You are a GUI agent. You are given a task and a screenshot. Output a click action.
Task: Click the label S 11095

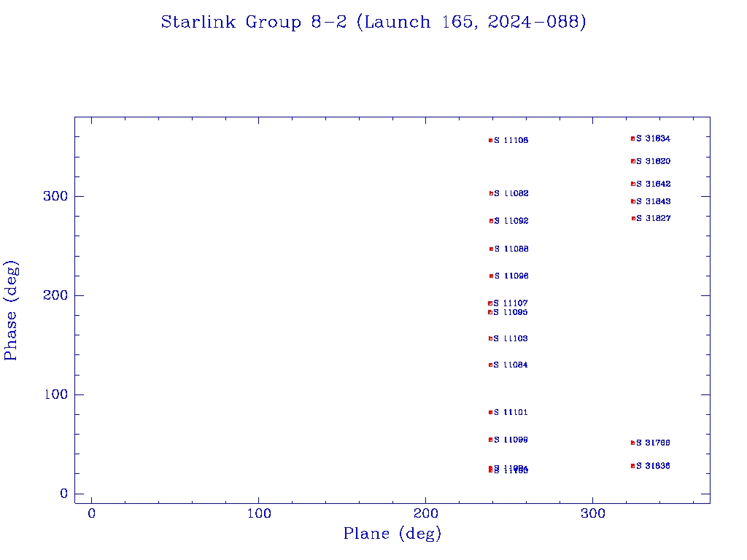(511, 312)
